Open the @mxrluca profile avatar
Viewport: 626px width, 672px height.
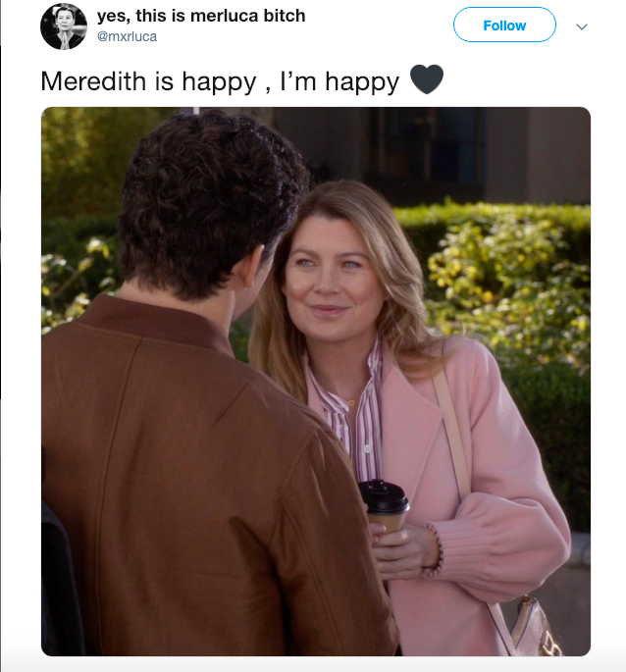(64, 26)
